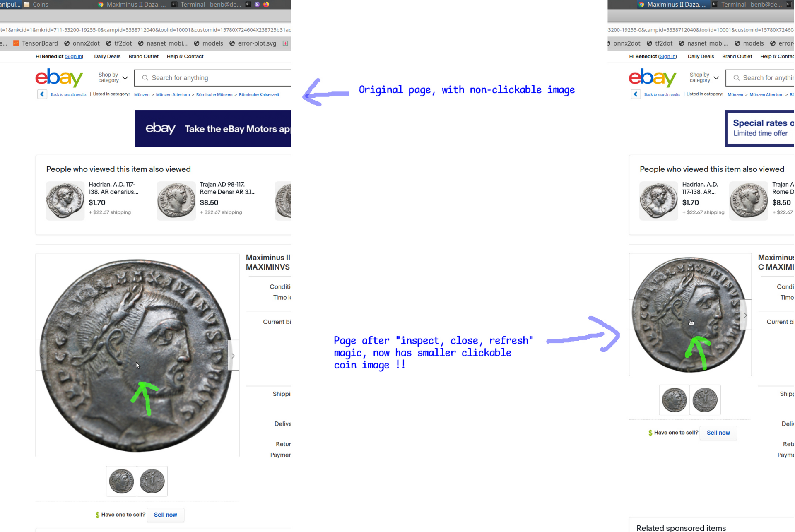
Task: Open nasnet_mobi... bookmark in left browser
Action: tap(163, 43)
